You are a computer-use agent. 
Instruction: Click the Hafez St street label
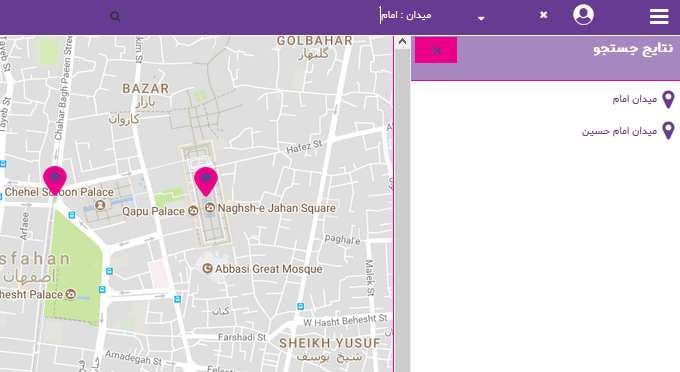tap(304, 147)
